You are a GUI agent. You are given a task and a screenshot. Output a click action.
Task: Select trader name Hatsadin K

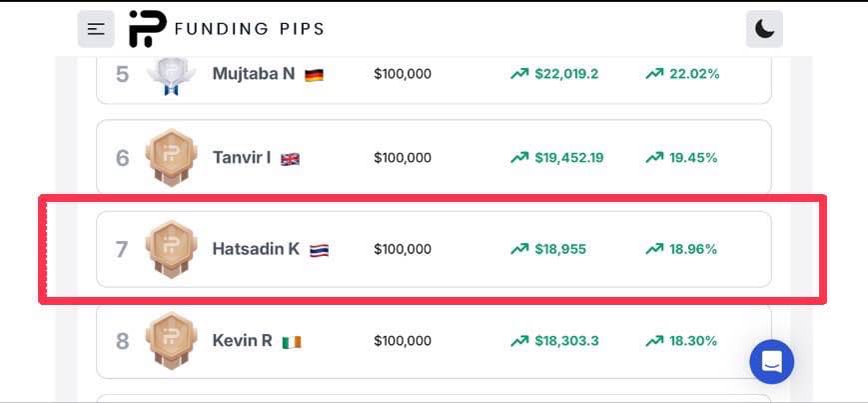[256, 249]
